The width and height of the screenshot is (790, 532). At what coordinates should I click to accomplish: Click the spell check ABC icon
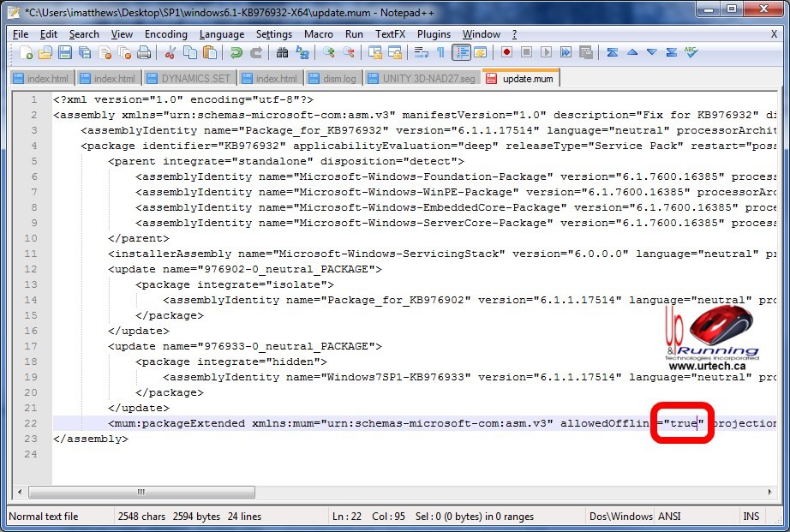pos(691,53)
